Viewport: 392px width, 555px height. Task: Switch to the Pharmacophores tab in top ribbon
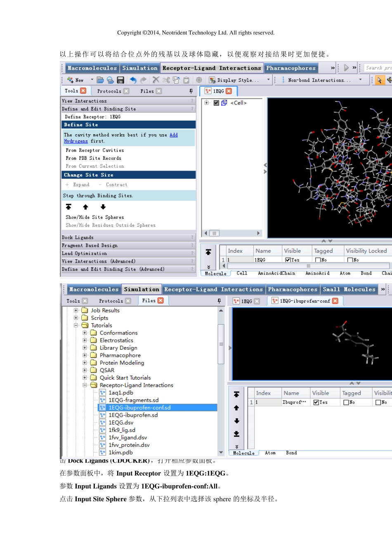291,68
